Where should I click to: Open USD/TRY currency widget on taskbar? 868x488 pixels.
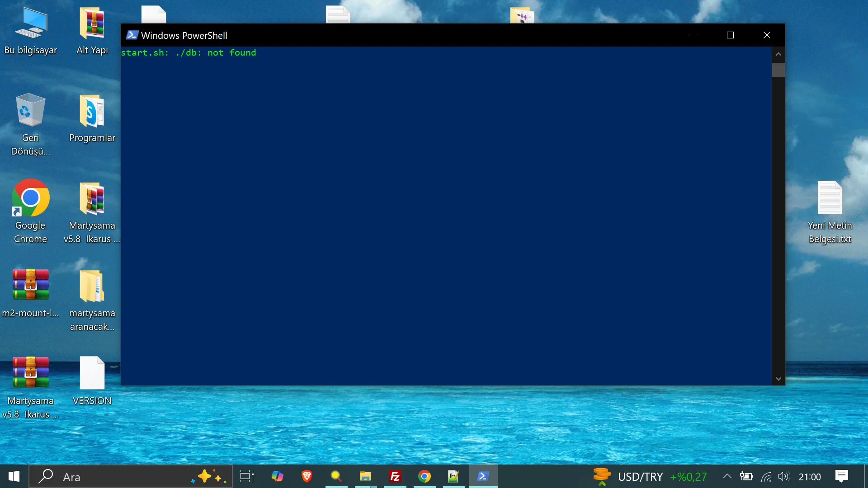[x=650, y=476]
